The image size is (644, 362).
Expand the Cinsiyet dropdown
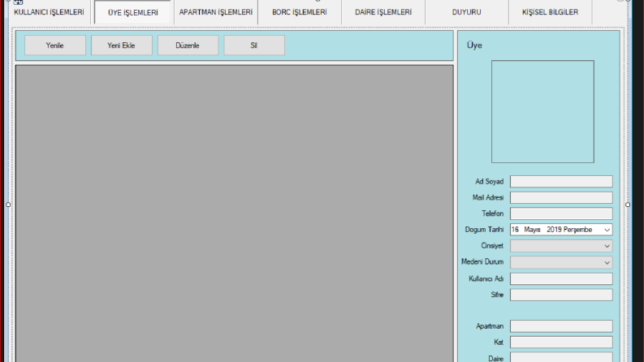click(x=561, y=246)
